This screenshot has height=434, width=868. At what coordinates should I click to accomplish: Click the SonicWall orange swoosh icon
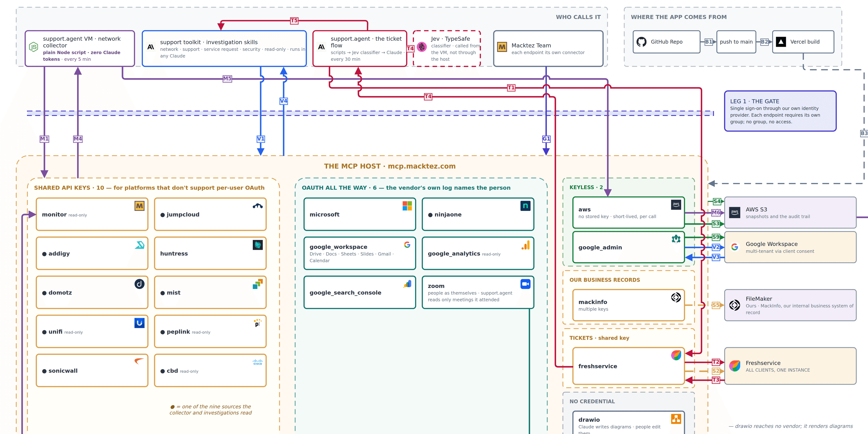139,361
